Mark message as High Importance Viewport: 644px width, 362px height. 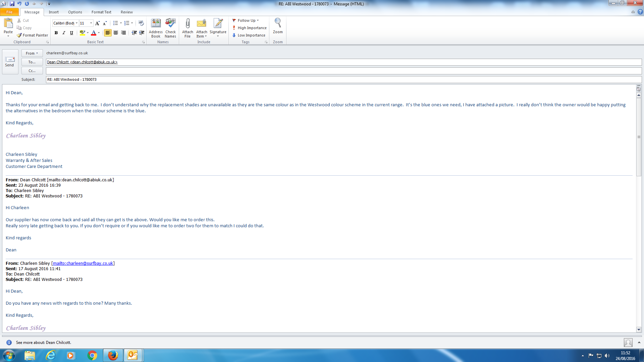coord(250,28)
